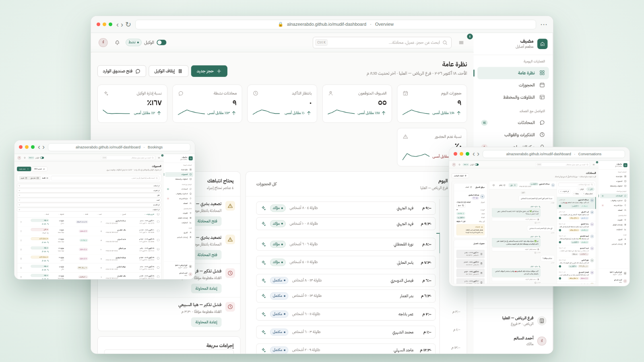Click the إيقاف الوكيل button

pyautogui.click(x=168, y=71)
